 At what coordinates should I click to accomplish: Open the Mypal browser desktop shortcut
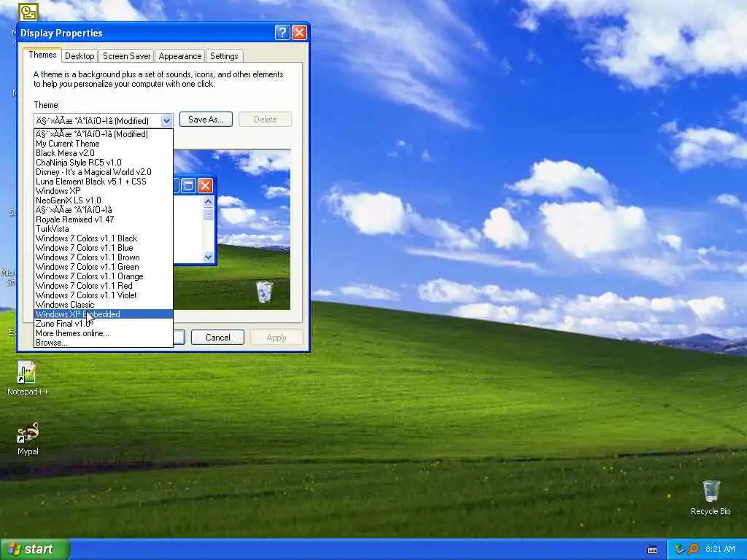coord(28,438)
